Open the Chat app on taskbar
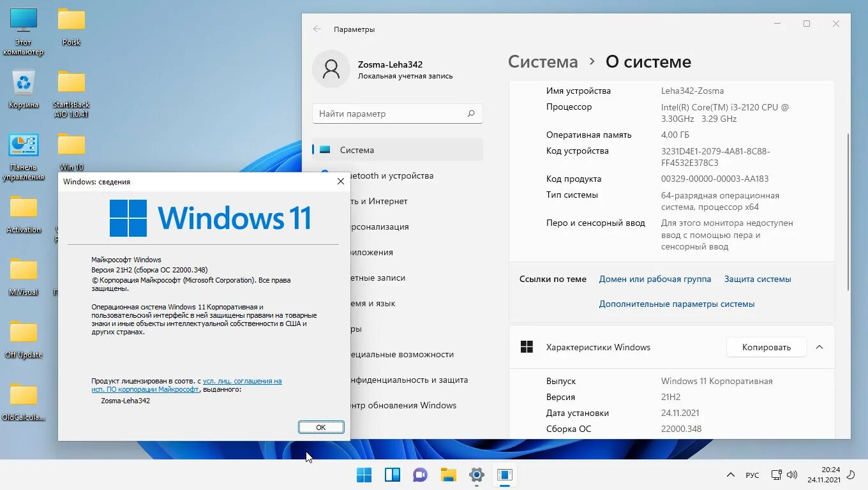 point(421,475)
